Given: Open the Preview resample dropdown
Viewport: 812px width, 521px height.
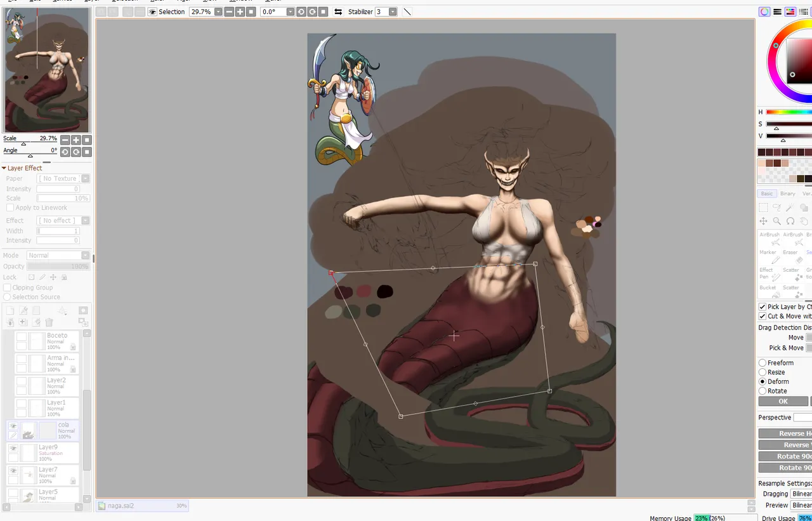Looking at the screenshot, I should tap(801, 505).
